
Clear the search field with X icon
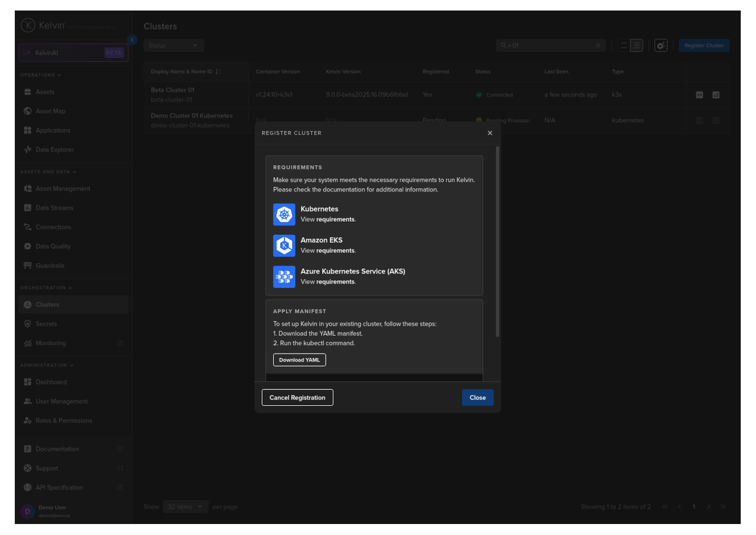pyautogui.click(x=598, y=46)
